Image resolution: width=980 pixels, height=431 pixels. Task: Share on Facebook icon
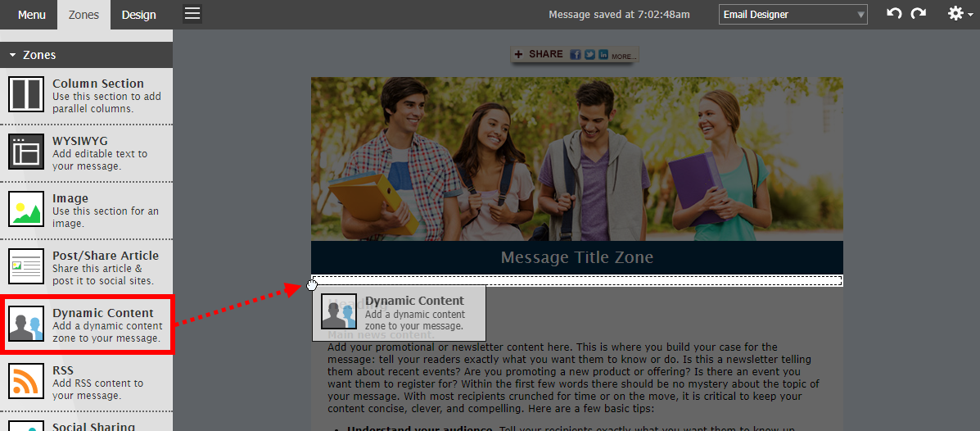pos(575,54)
